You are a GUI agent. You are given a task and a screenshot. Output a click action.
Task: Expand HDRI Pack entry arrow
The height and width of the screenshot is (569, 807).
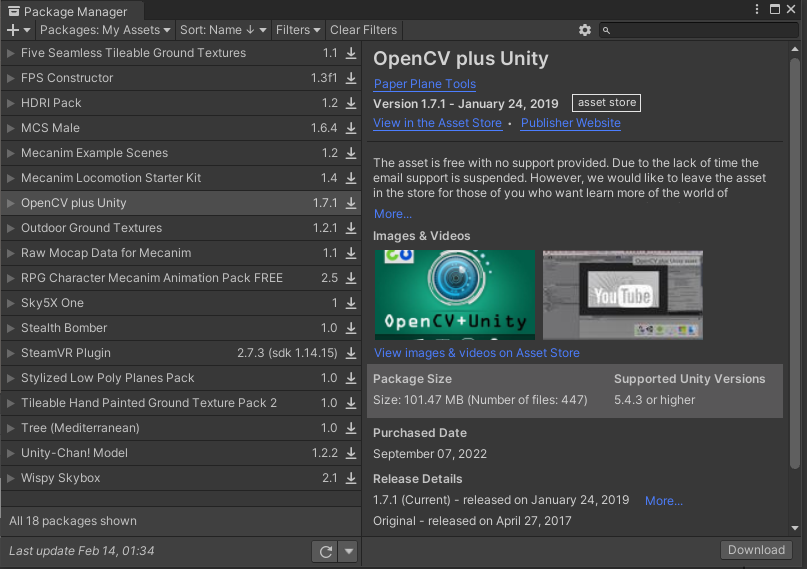pos(10,103)
